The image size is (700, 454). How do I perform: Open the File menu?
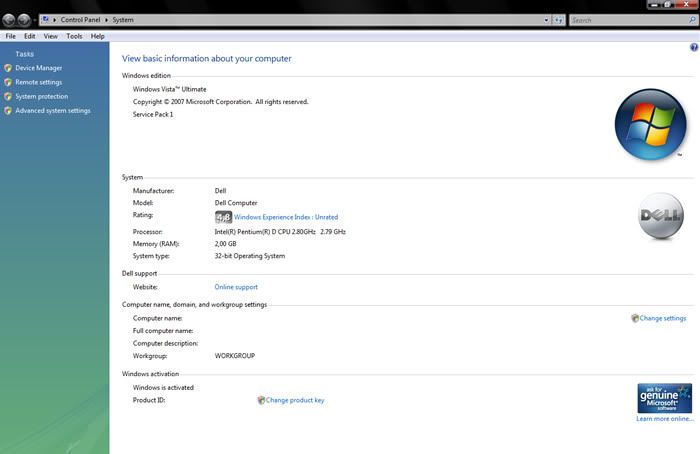11,36
